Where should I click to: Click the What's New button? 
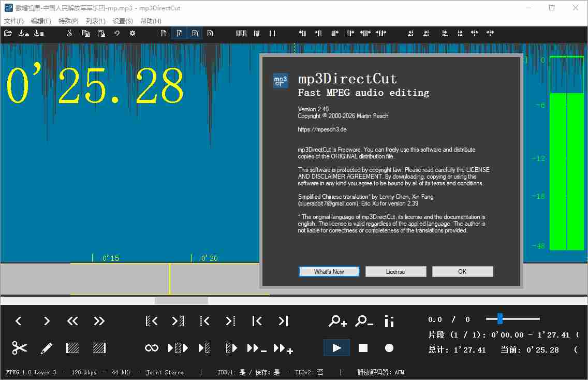point(329,272)
